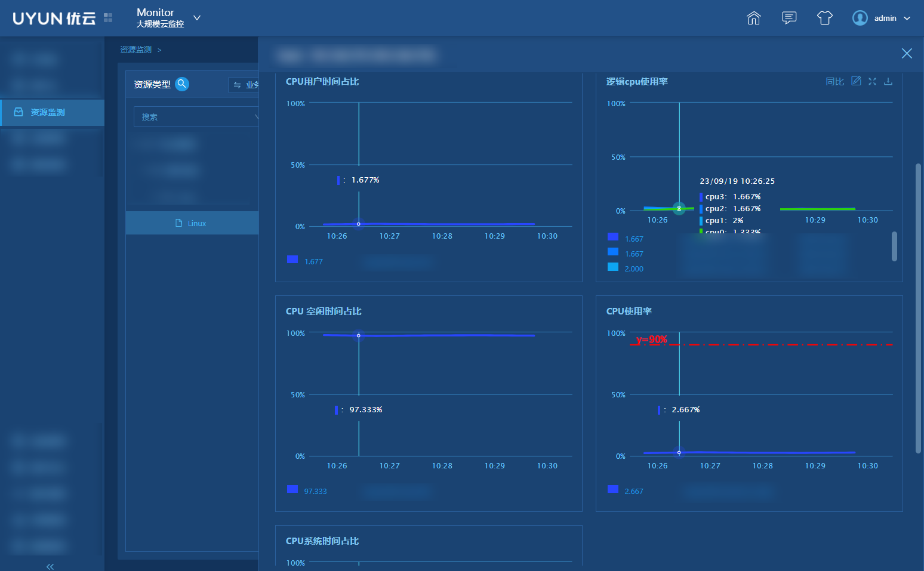Click the 逻辑cpu使用率 chart title
The height and width of the screenshot is (571, 924).
point(637,82)
